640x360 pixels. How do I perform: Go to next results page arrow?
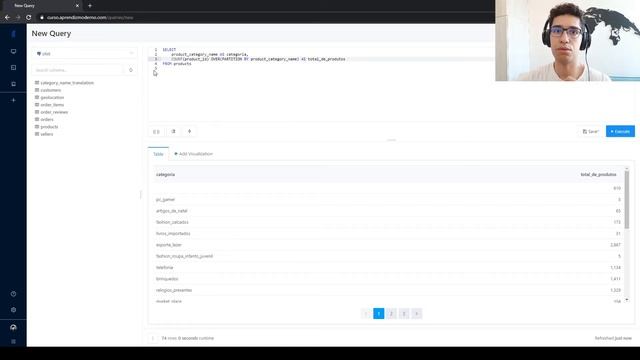416,313
